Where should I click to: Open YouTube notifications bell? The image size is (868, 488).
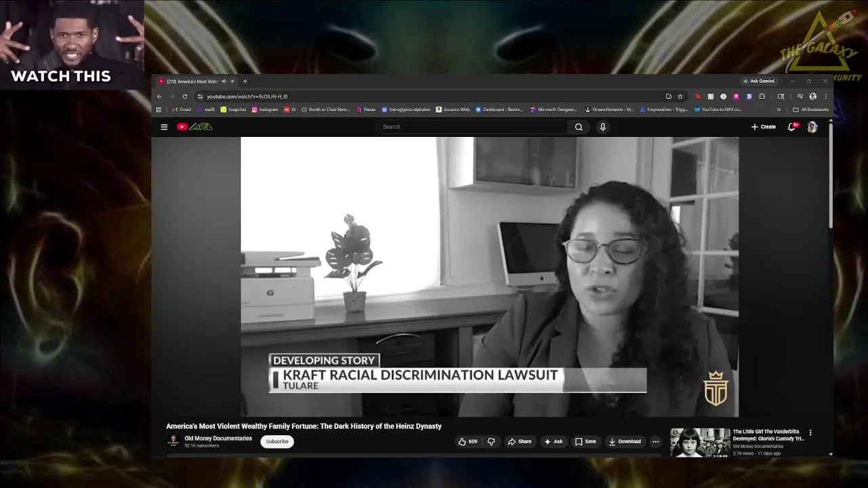[x=791, y=127]
